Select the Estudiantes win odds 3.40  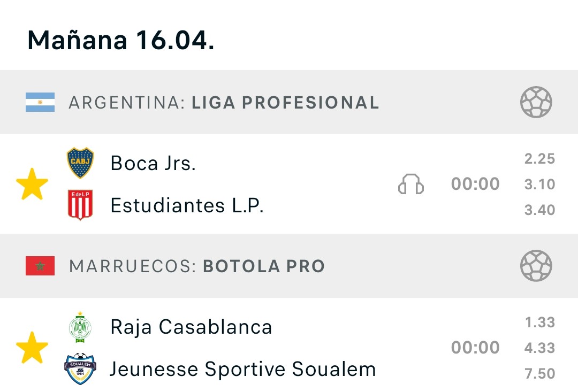tap(539, 210)
